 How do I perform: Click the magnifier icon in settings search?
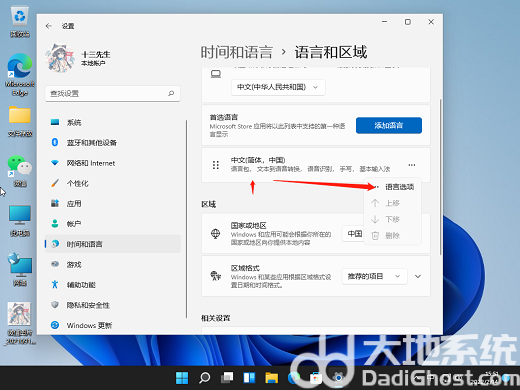point(171,94)
